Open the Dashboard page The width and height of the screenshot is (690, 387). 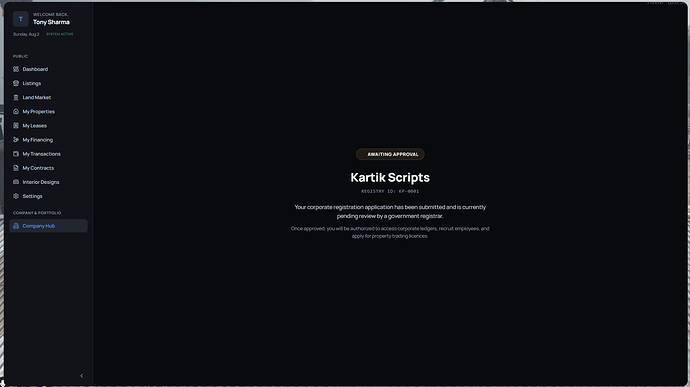[x=48, y=69]
